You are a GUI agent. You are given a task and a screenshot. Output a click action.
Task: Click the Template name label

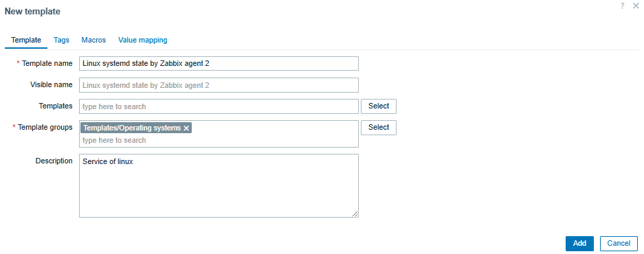47,64
